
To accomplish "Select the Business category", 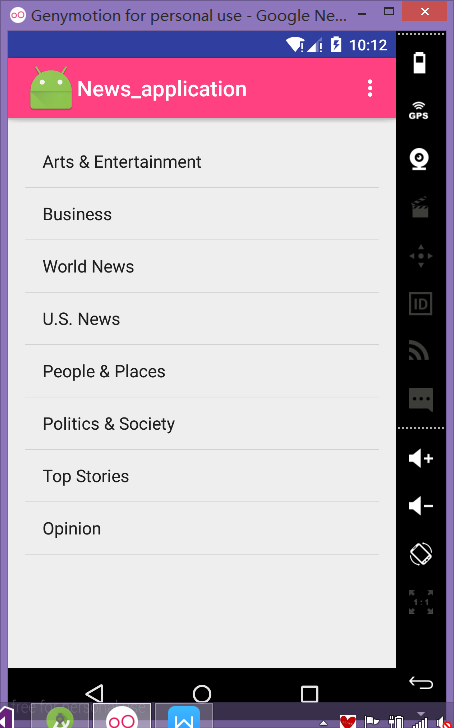I will tap(202, 214).
